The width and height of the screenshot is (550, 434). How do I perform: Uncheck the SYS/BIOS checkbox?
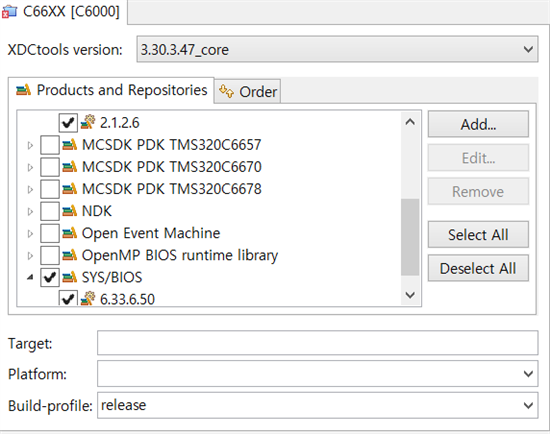49,278
